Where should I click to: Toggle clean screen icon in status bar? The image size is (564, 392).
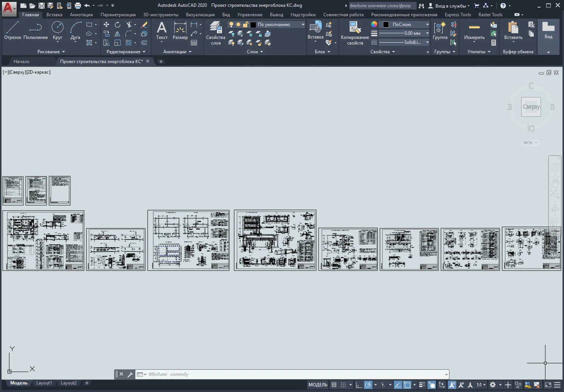pos(548,385)
